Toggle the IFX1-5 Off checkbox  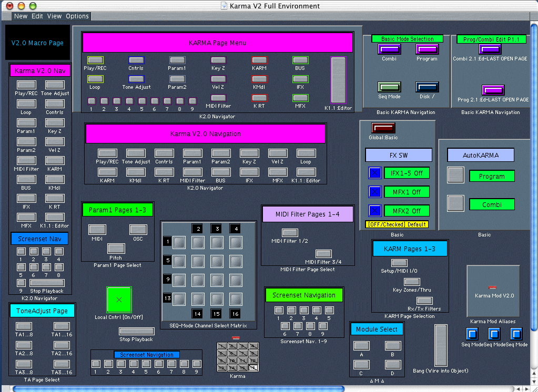point(374,173)
